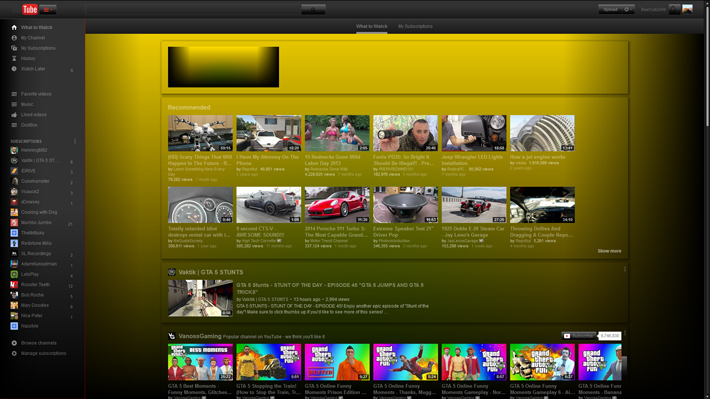The height and width of the screenshot is (399, 710).
Task: Open the Fenix PD35 flashlight video thumbnail
Action: [x=405, y=133]
